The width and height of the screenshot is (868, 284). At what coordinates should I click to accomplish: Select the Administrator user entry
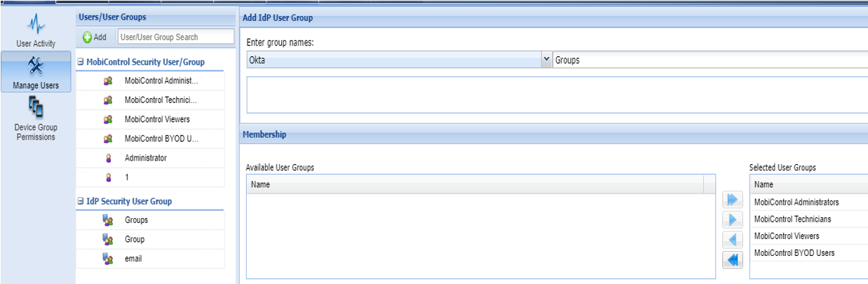click(146, 158)
